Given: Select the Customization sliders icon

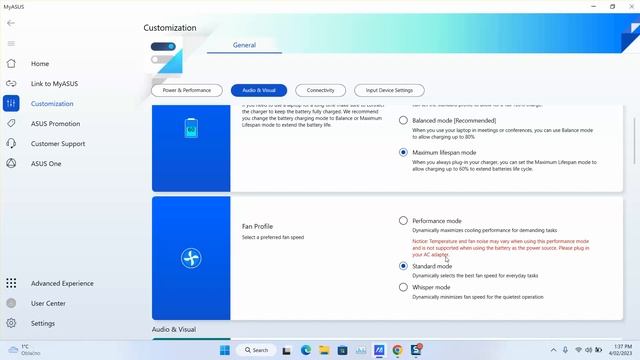Looking at the screenshot, I should pyautogui.click(x=11, y=103).
